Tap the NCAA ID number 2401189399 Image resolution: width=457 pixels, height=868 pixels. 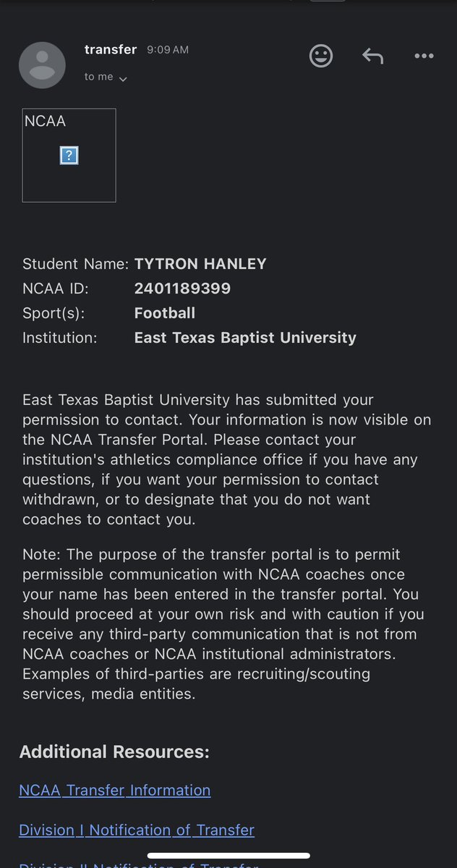coord(182,289)
